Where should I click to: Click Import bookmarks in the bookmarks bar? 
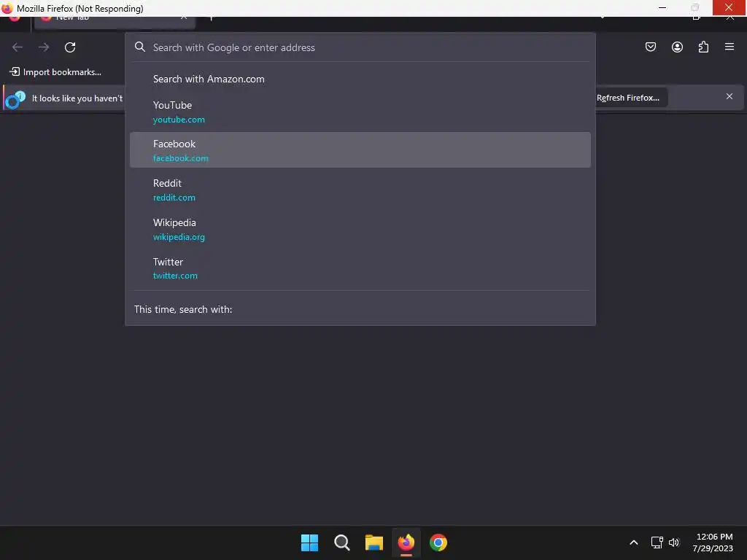55,72
